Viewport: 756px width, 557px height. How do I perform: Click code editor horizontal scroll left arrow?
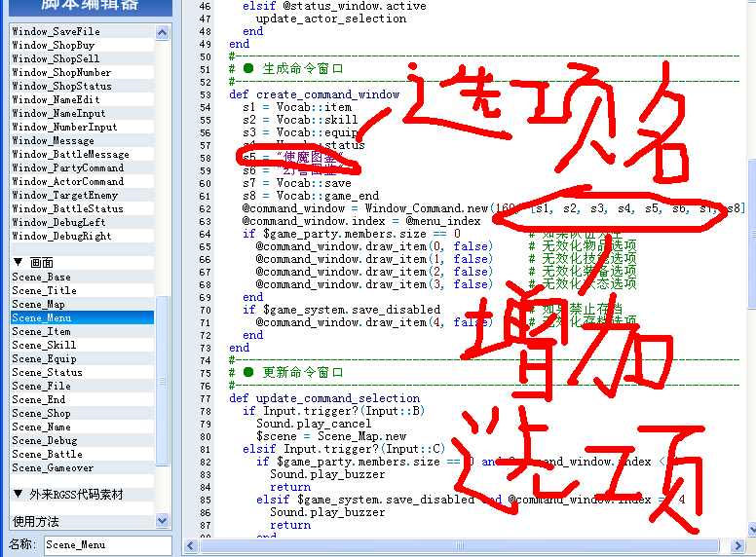click(190, 546)
